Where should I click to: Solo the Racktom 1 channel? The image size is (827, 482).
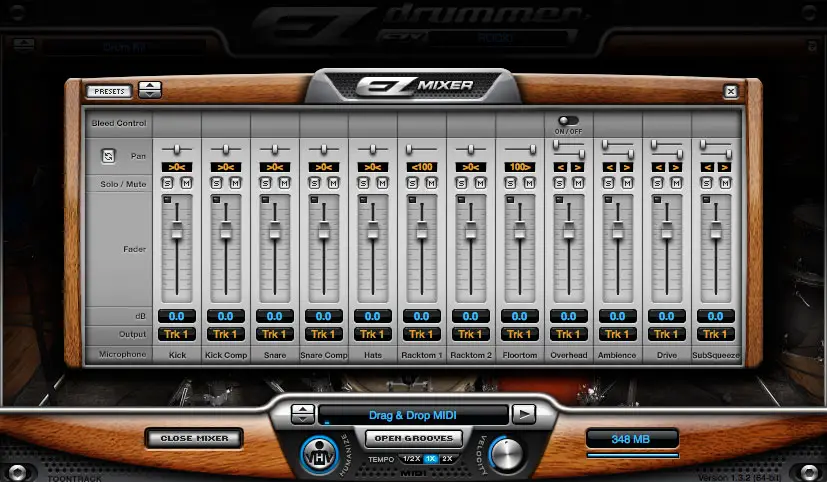pos(413,183)
